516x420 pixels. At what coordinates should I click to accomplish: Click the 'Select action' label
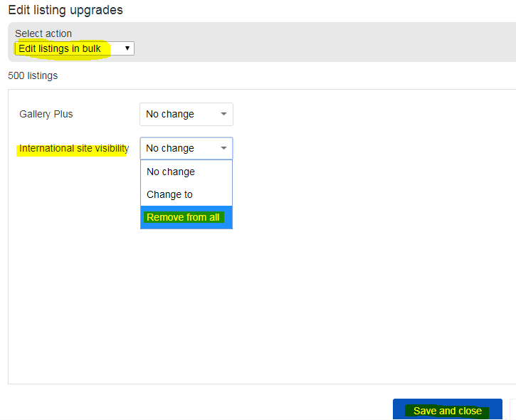tap(43, 33)
